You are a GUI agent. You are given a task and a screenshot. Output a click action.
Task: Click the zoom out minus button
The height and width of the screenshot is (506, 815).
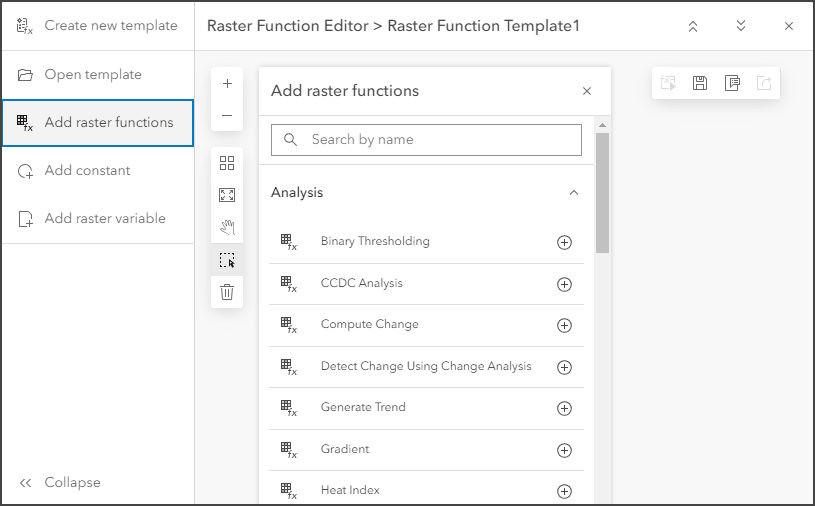(227, 115)
